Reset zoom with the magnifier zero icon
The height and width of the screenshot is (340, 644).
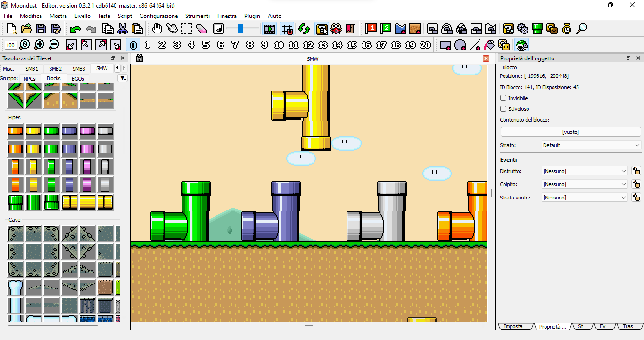[25, 45]
